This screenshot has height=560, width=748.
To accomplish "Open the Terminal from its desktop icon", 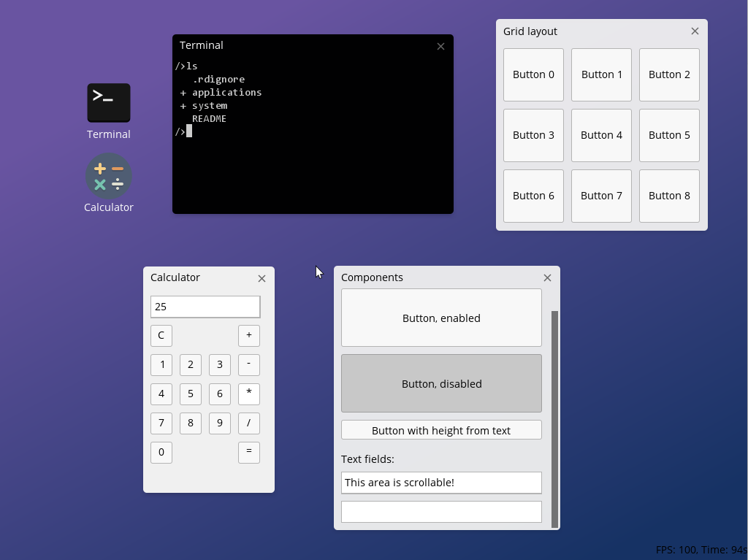I will click(x=108, y=103).
